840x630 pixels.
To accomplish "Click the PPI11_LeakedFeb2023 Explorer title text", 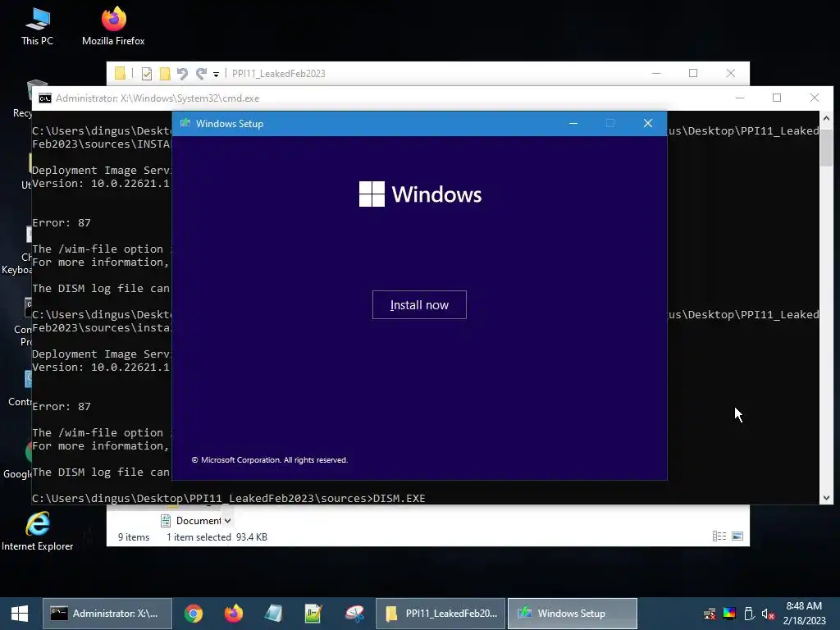I will (279, 74).
